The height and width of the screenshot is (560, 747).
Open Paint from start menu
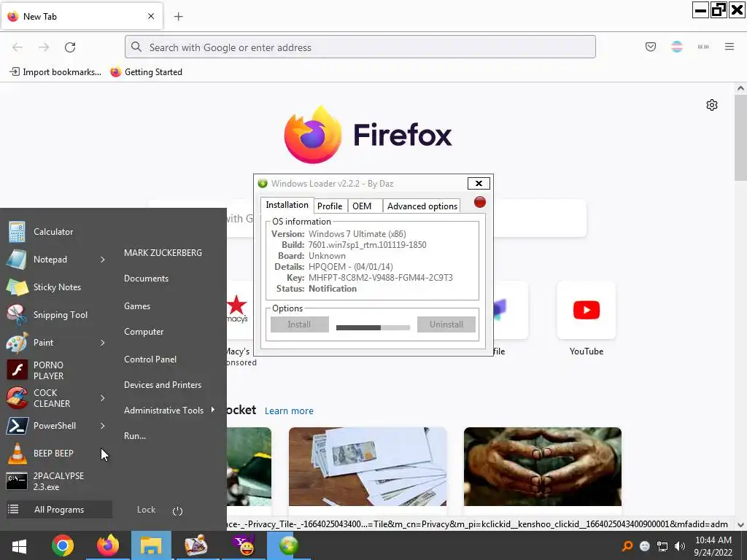[43, 343]
